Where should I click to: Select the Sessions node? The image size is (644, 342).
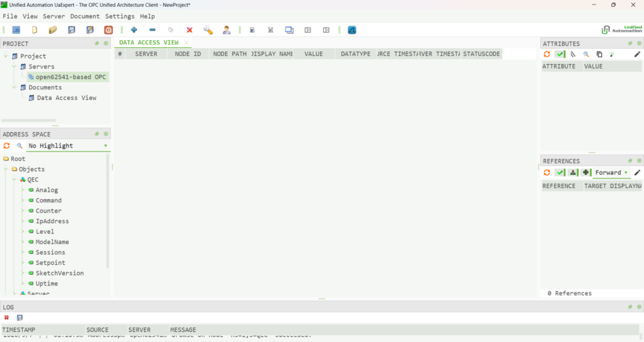(50, 253)
